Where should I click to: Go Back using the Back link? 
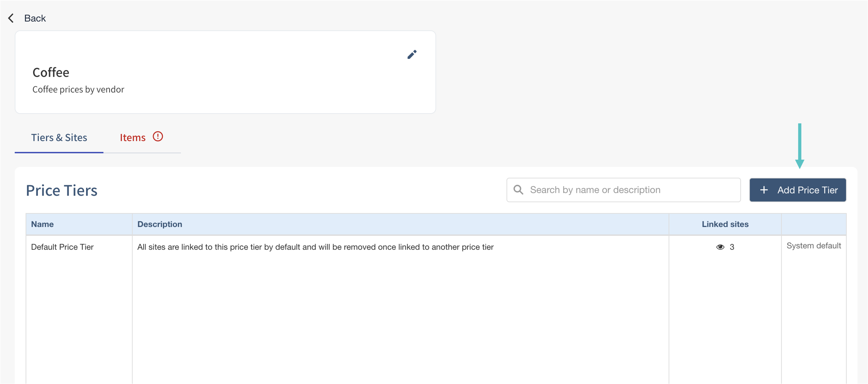click(35, 18)
